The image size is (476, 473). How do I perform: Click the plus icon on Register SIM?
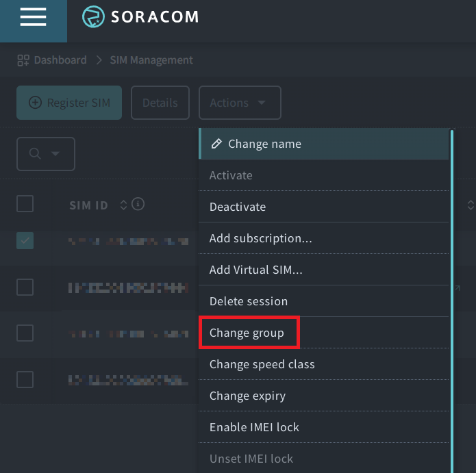[35, 103]
